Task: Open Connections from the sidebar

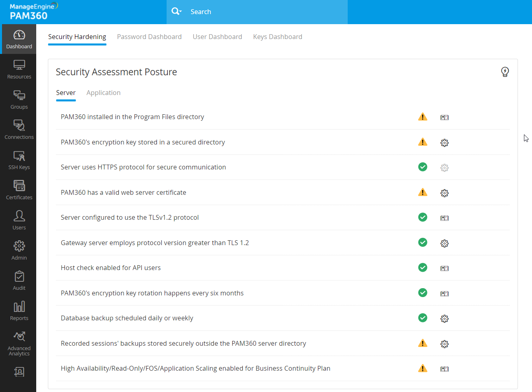Action: point(19,130)
